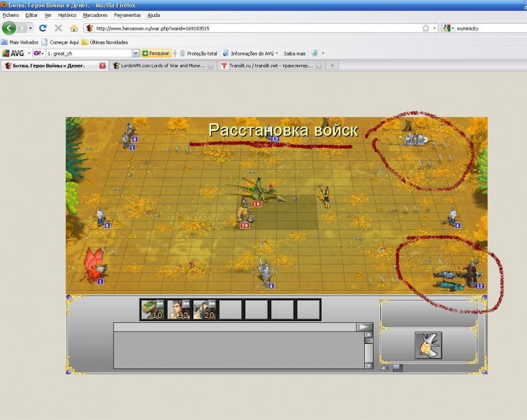Close the Битва. Герои Войны и Денег tab
The image size is (527, 420).
(x=102, y=66)
